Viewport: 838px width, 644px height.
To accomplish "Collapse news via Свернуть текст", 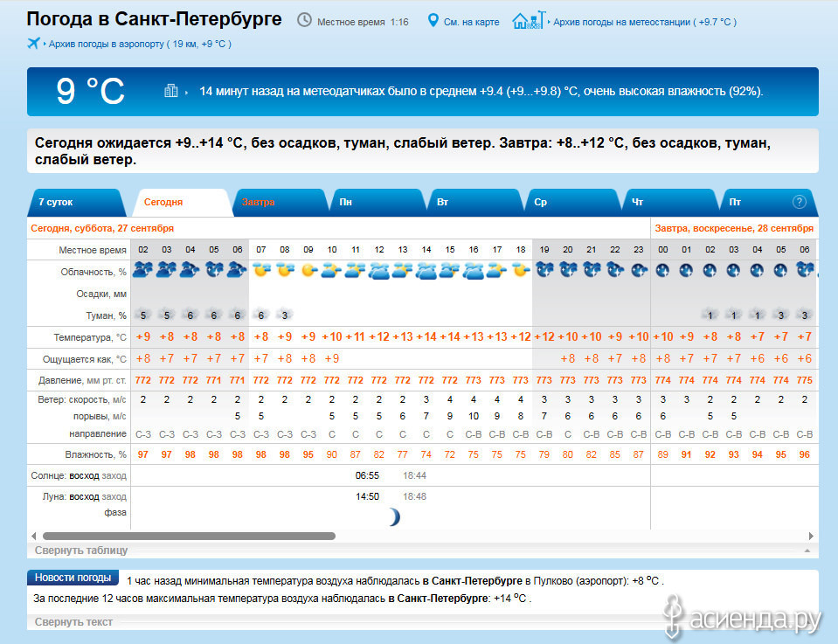I will (73, 621).
